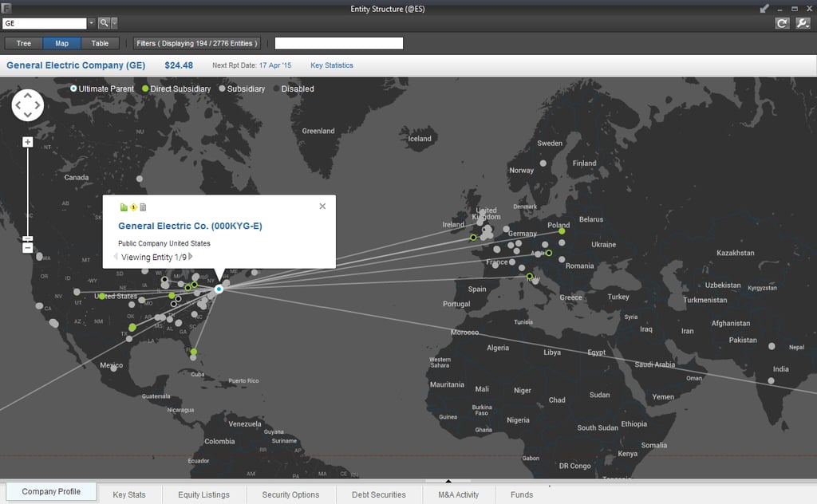The width and height of the screenshot is (817, 504).
Task: Switch to the Table view
Action: coord(100,43)
